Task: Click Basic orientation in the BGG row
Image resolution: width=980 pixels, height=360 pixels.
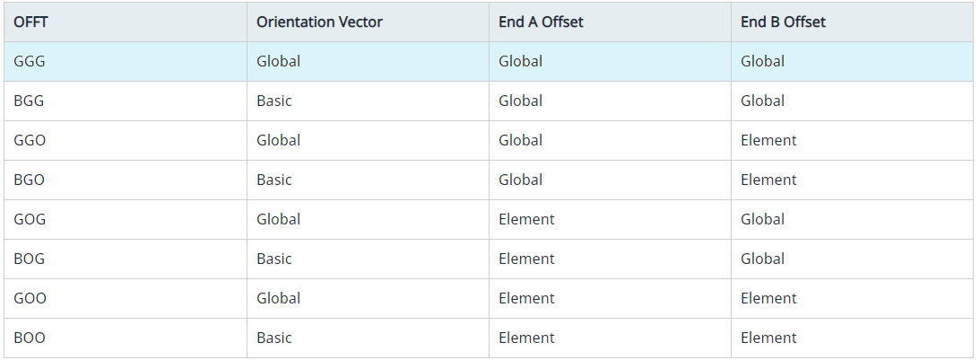Action: tap(274, 101)
